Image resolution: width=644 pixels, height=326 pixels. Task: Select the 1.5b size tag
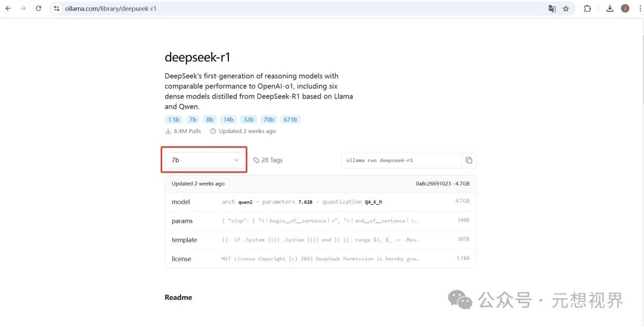174,119
